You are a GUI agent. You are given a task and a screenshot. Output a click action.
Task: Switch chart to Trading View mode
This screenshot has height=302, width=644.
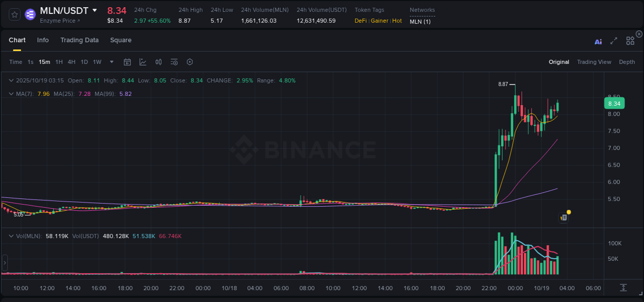click(594, 62)
